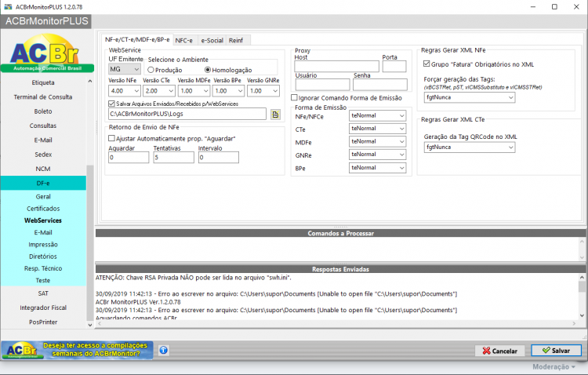Click the log path input field

[187, 114]
